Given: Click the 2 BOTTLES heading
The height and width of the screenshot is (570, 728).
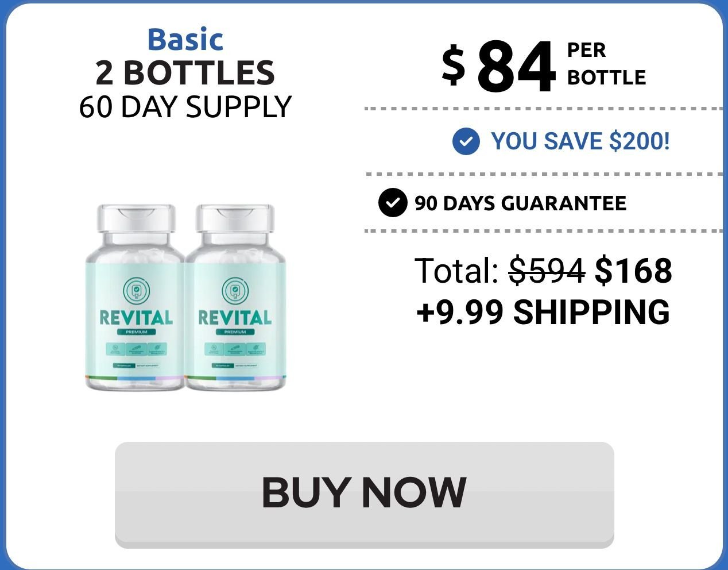Looking at the screenshot, I should tap(185, 73).
